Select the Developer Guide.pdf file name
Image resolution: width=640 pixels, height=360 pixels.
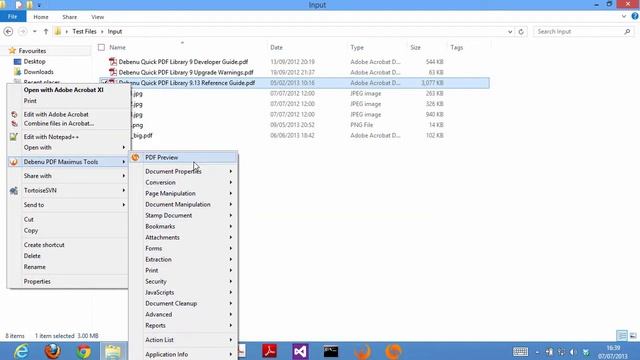pyautogui.click(x=183, y=62)
